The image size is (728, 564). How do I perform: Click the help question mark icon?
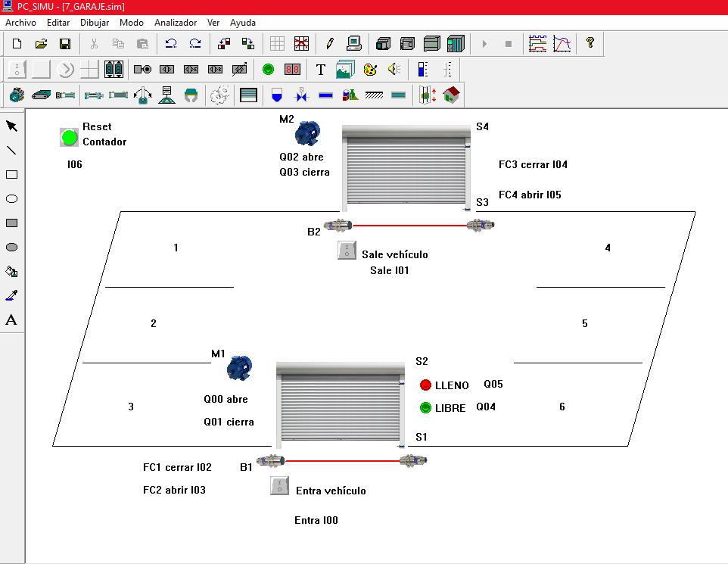coord(590,44)
